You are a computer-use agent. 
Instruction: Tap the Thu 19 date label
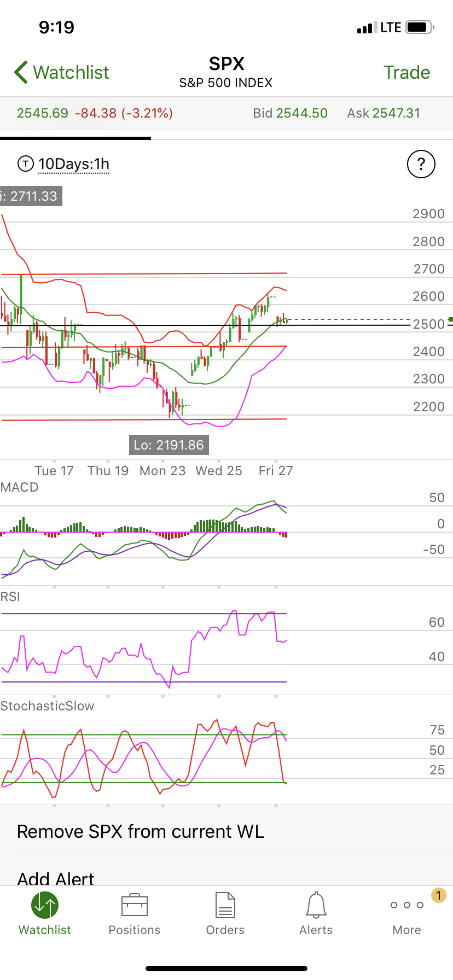[x=108, y=471]
